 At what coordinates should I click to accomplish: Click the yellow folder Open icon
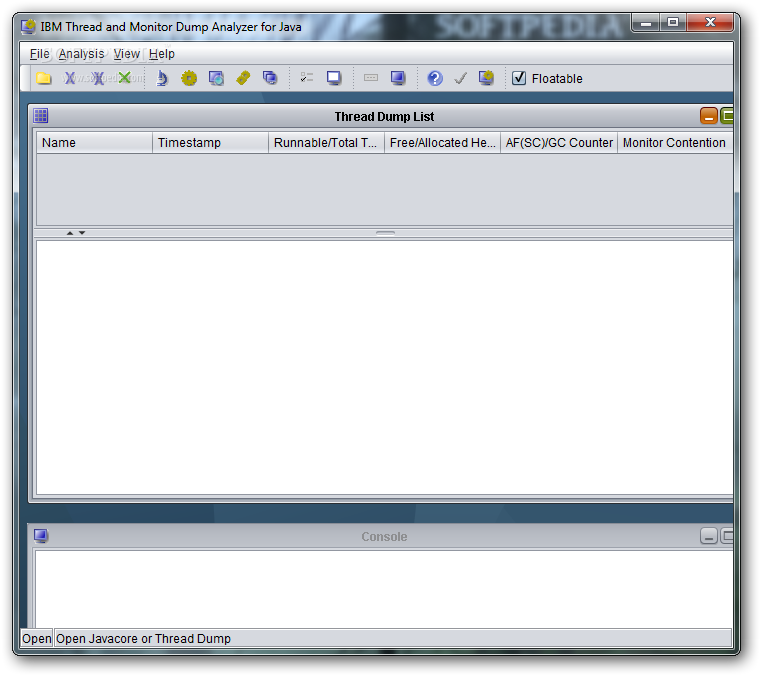pos(44,78)
